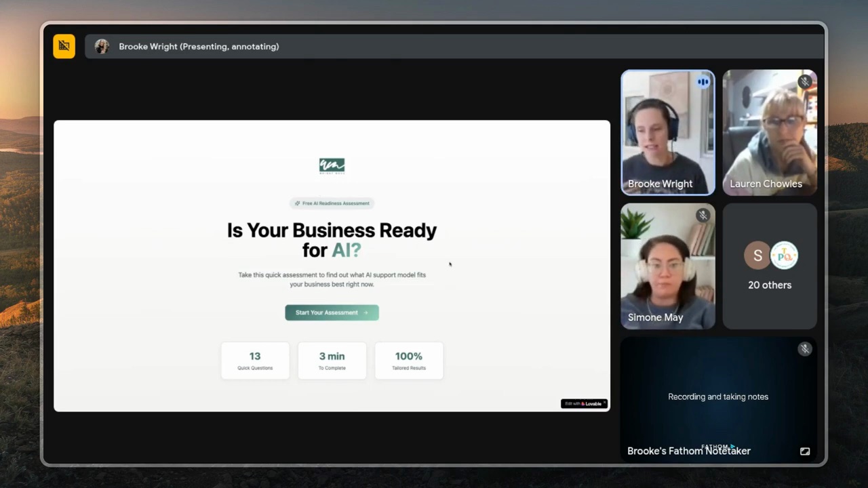Click 'Recording and taking notes' text
Screen dimensions: 868x488
[718, 396]
